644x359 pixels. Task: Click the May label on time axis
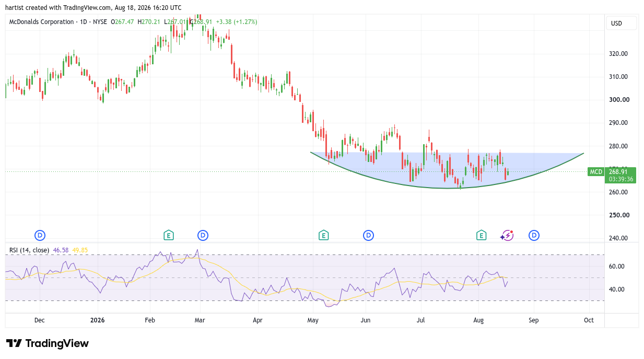point(313,320)
